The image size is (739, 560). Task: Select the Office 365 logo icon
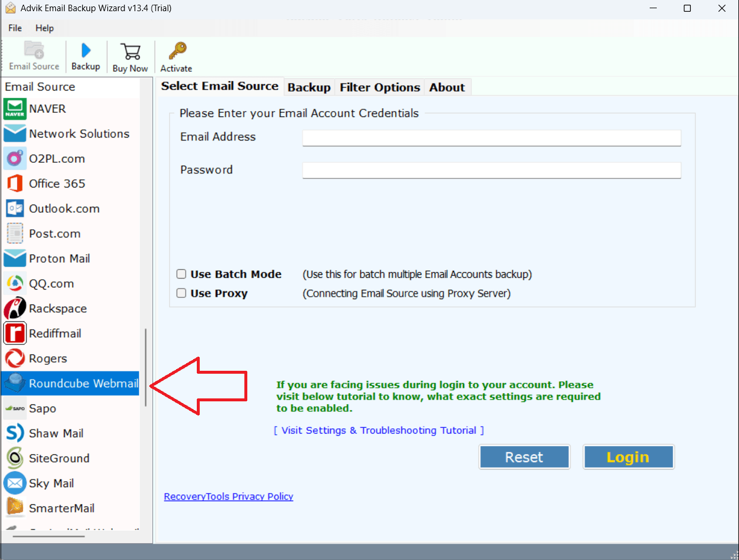[15, 184]
